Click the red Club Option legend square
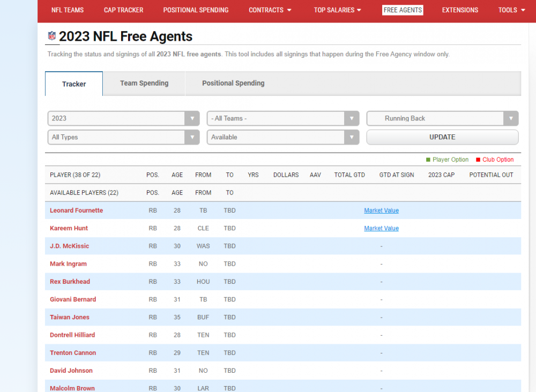 tap(478, 160)
